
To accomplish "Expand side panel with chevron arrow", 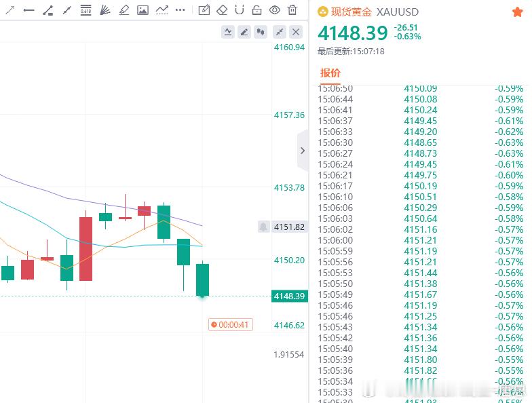I will click(x=303, y=151).
